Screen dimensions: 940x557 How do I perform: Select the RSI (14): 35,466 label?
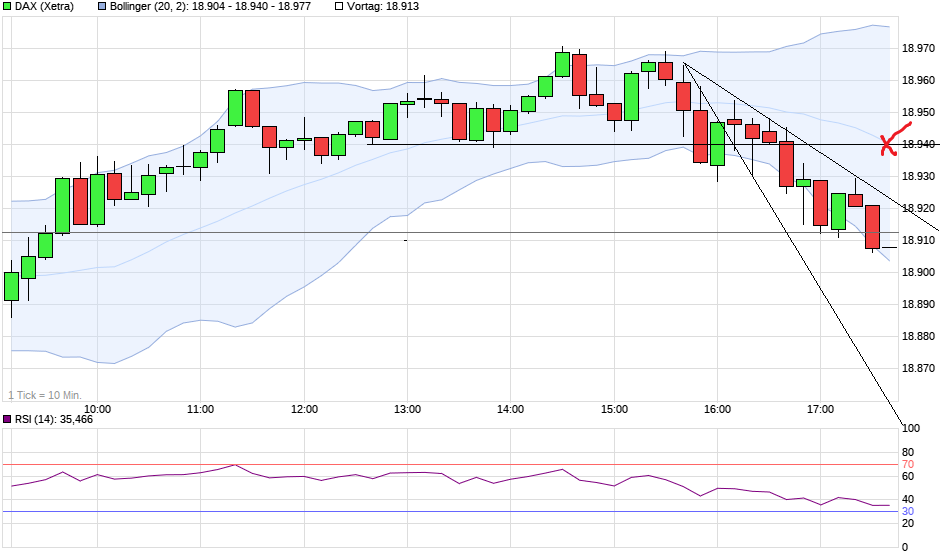(x=54, y=419)
